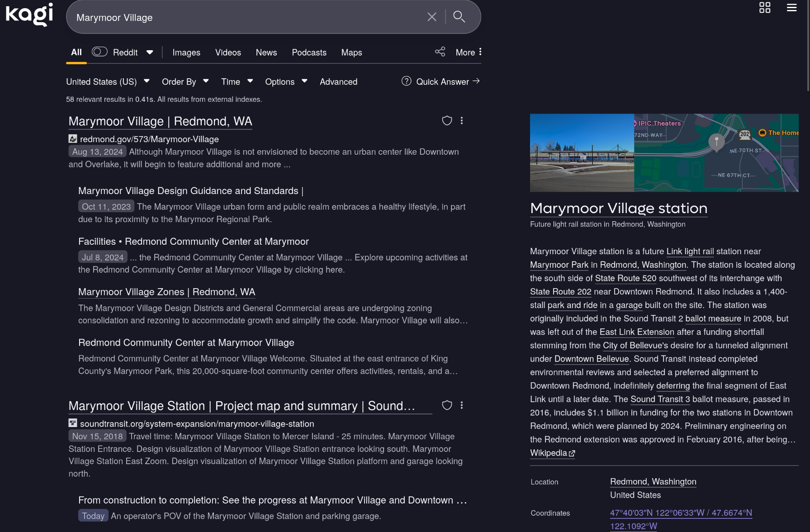Open the grid apps icon
The width and height of the screenshot is (810, 532).
point(764,8)
